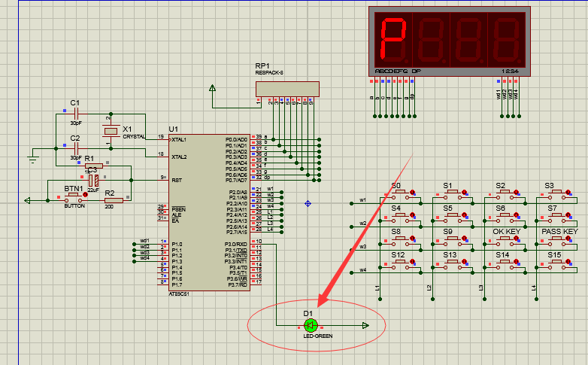Image resolution: width=588 pixels, height=365 pixels.
Task: Push keypad switch S9
Action: (453, 239)
